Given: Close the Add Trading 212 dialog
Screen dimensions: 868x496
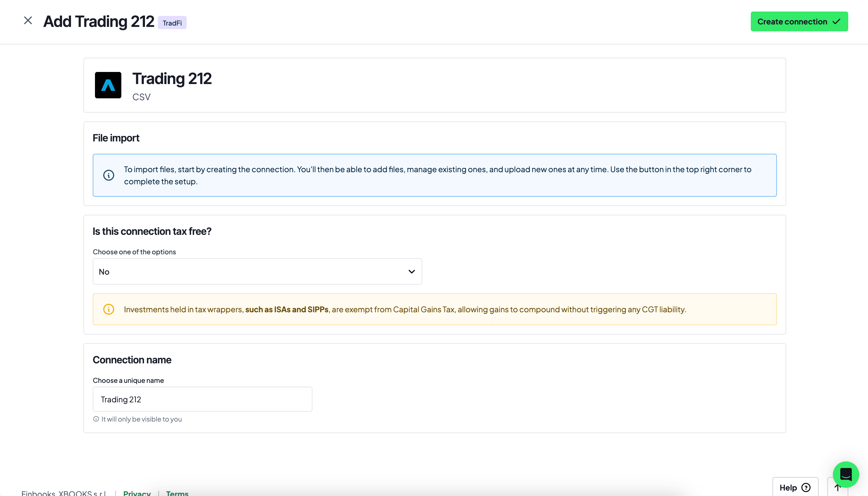Looking at the screenshot, I should coord(28,20).
